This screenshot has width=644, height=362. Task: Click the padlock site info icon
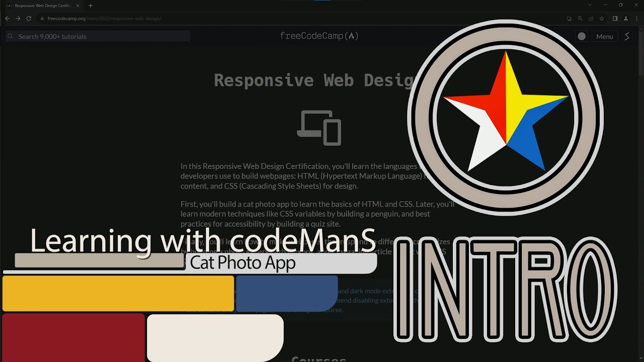[x=42, y=19]
